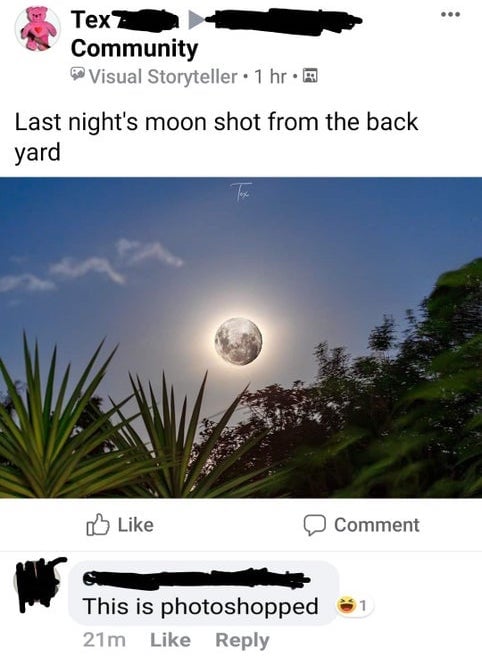The width and height of the screenshot is (482, 659).
Task: Click the thumbs-up icon under the post
Action: coord(97,525)
